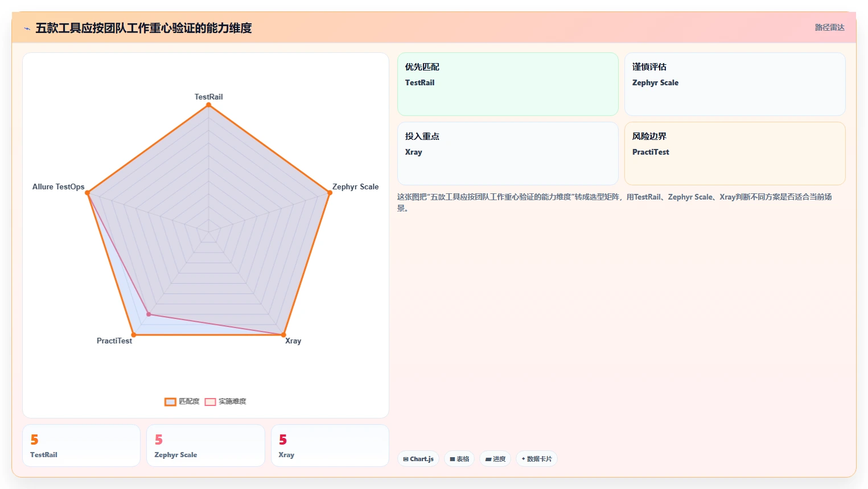Click the 匹配度 legend text
The height and width of the screenshot is (489, 868).
189,401
